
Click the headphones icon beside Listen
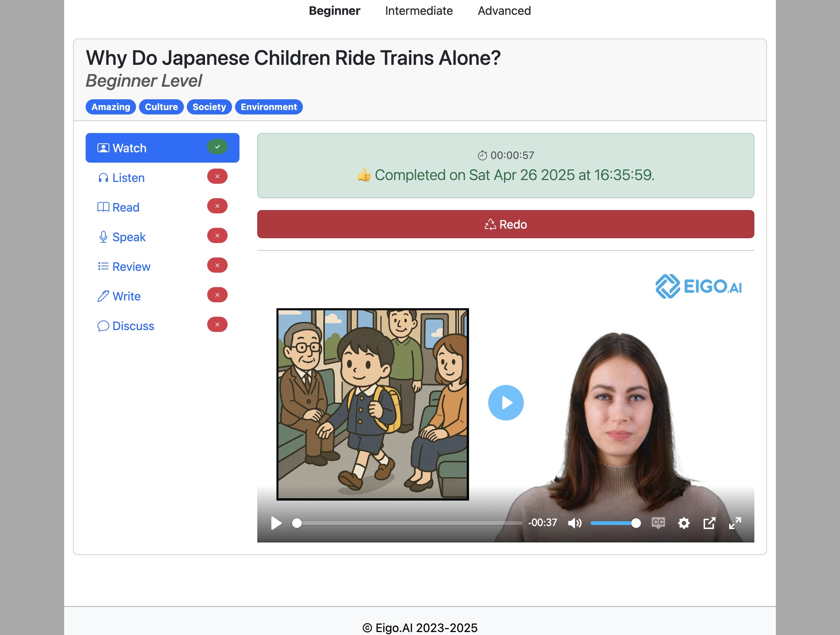pos(103,177)
